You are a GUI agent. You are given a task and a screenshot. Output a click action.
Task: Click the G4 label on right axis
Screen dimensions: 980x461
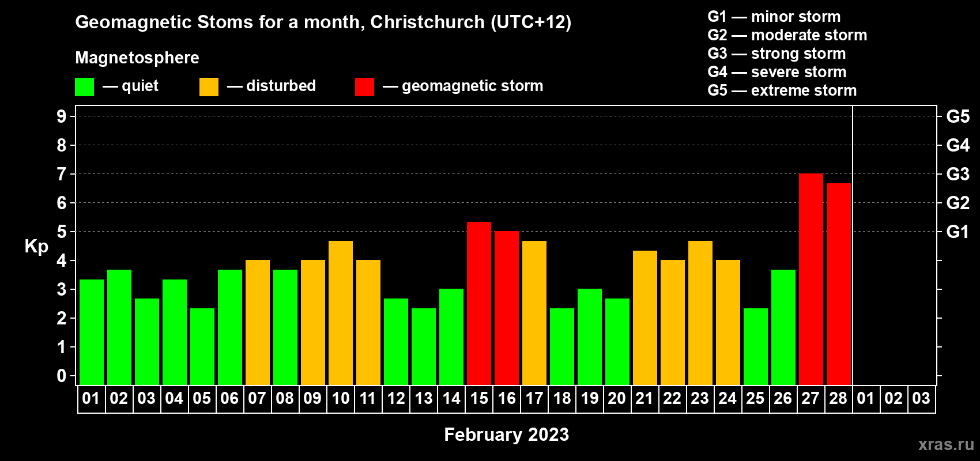click(958, 145)
